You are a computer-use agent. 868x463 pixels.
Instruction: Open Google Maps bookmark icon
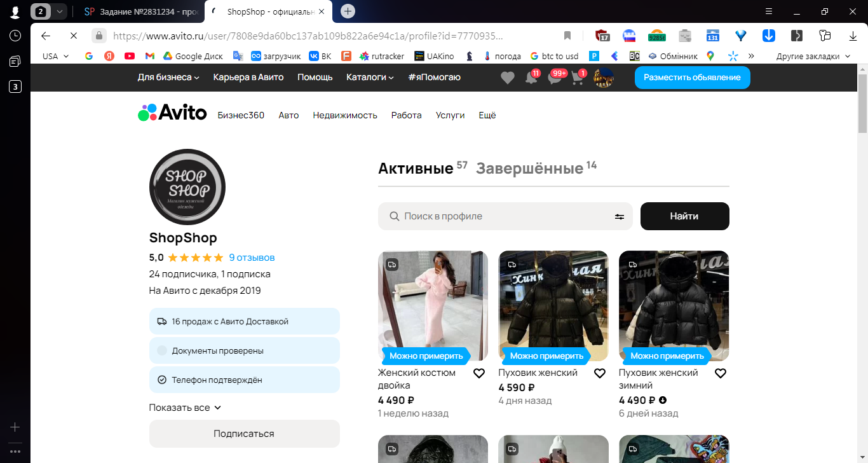[710, 56]
